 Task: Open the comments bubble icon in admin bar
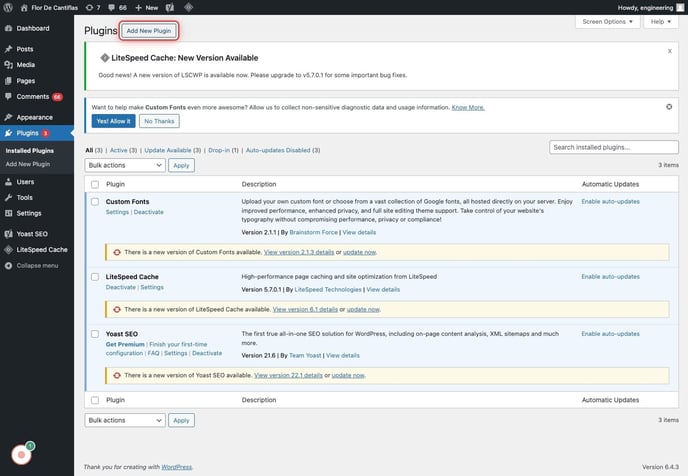pos(113,7)
